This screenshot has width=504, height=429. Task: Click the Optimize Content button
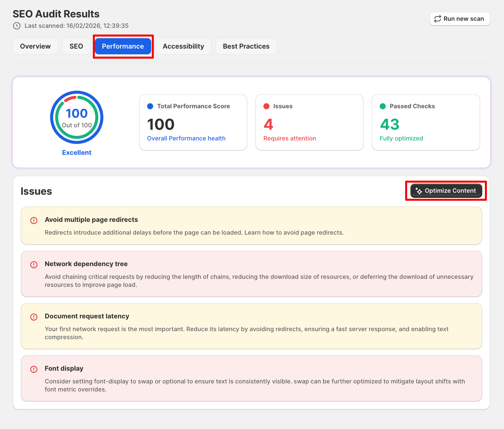(446, 191)
